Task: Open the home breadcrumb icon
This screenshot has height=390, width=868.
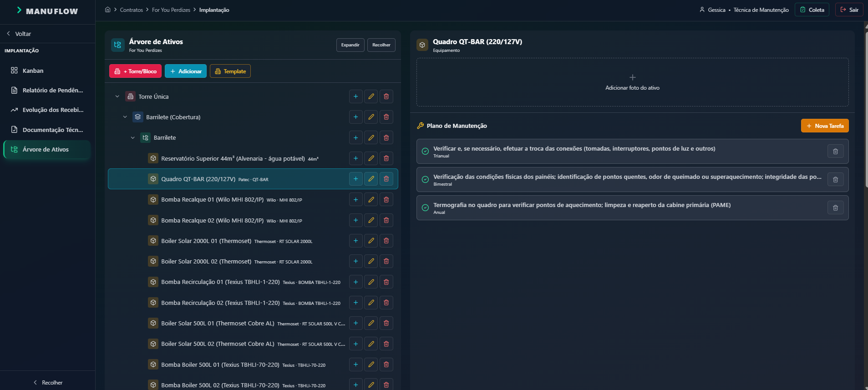Action: 107,10
